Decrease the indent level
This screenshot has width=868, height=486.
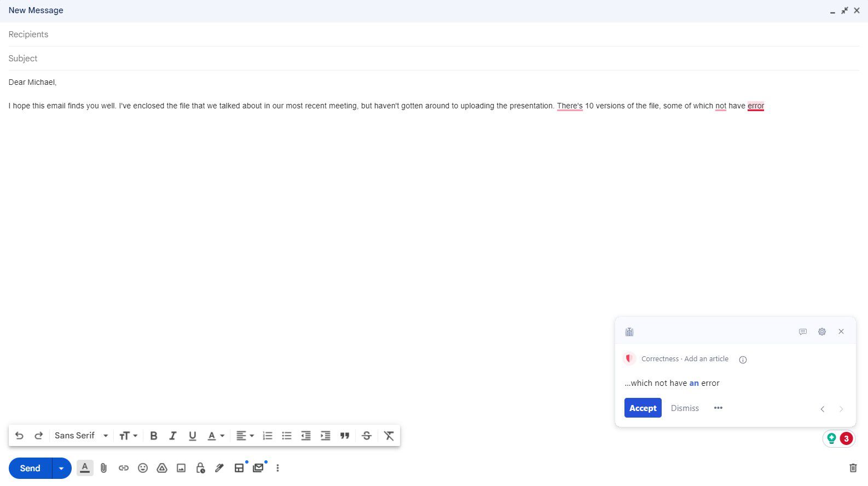tap(306, 436)
